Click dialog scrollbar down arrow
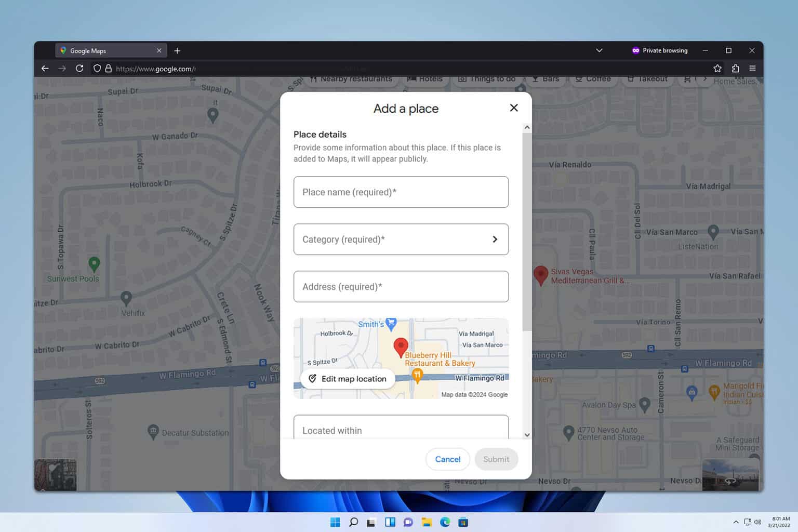The height and width of the screenshot is (532, 798). 527,435
